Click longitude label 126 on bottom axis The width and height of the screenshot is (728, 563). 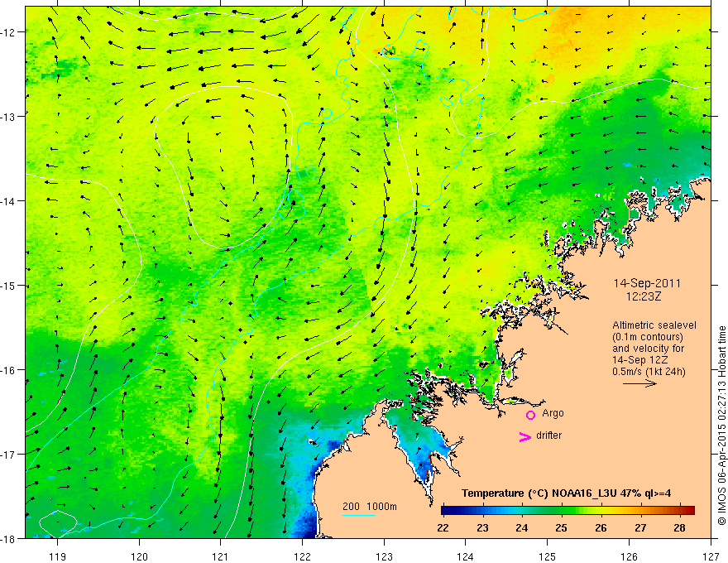click(629, 556)
